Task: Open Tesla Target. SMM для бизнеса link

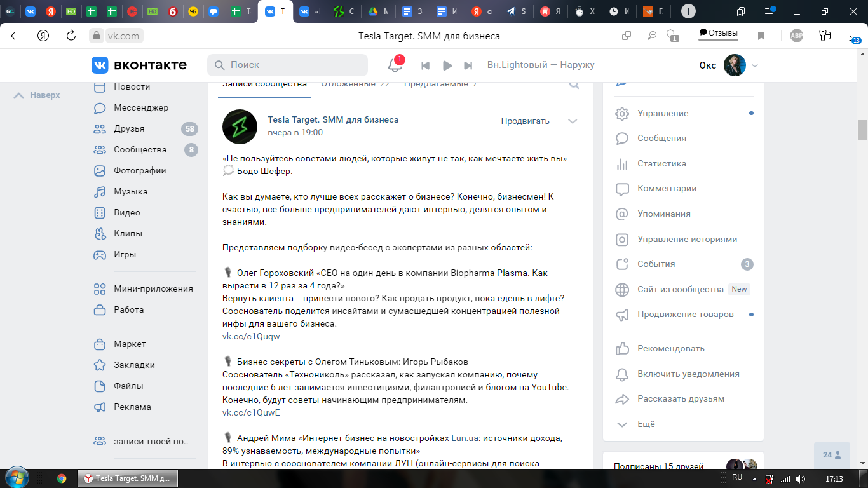Action: [x=333, y=119]
